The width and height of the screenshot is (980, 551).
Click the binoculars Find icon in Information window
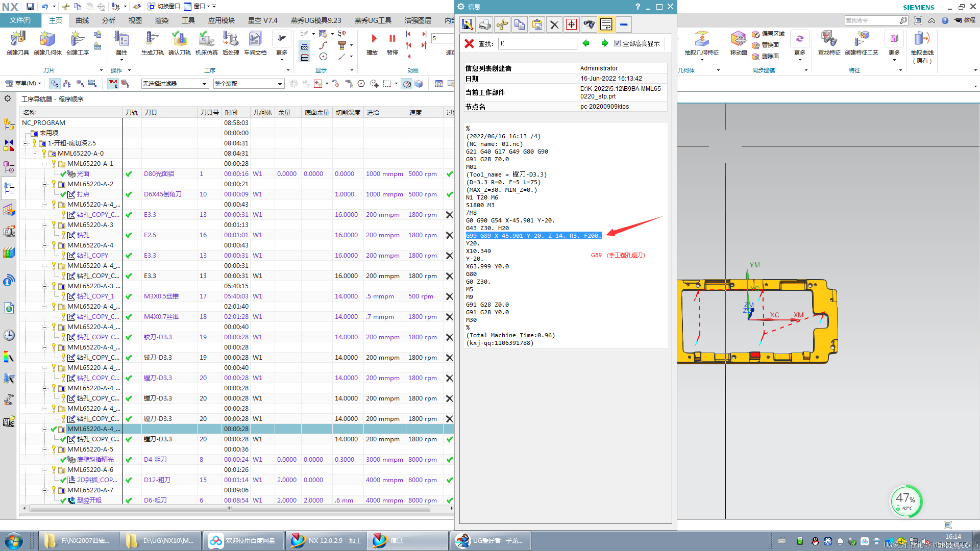pos(589,24)
